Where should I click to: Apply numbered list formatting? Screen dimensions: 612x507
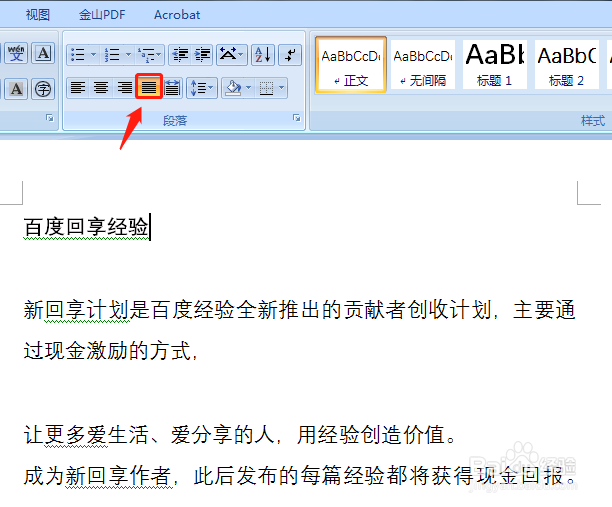coord(112,54)
